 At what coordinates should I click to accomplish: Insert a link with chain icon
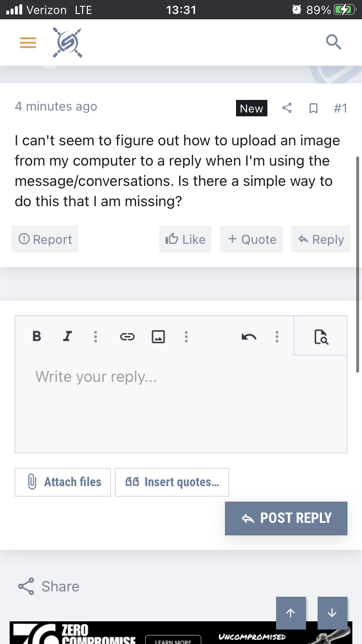(x=127, y=336)
